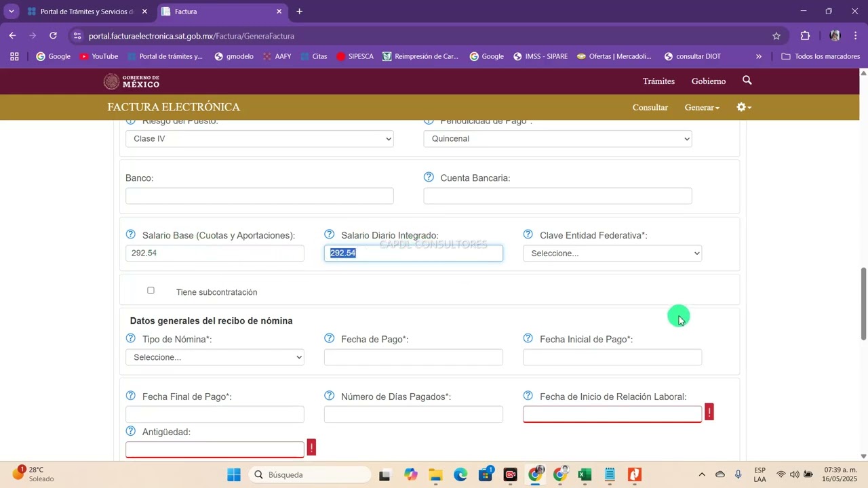Image resolution: width=868 pixels, height=488 pixels.
Task: Open the weather widget showing 28°C
Action: 33,474
